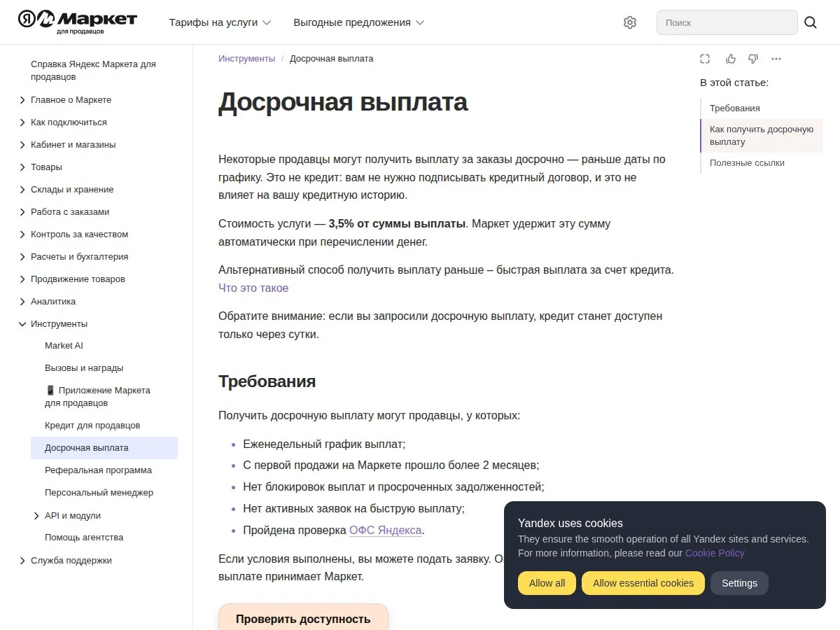Viewport: 840px width, 630px height.
Task: Open the ОФС Яндекса link
Action: coord(385,530)
